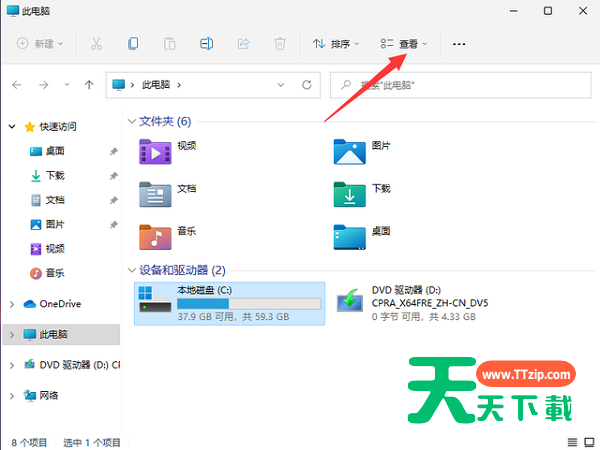Image resolution: width=600 pixels, height=450 pixels.
Task: Collapse the 文件夹 (6) group
Action: pyautogui.click(x=132, y=121)
